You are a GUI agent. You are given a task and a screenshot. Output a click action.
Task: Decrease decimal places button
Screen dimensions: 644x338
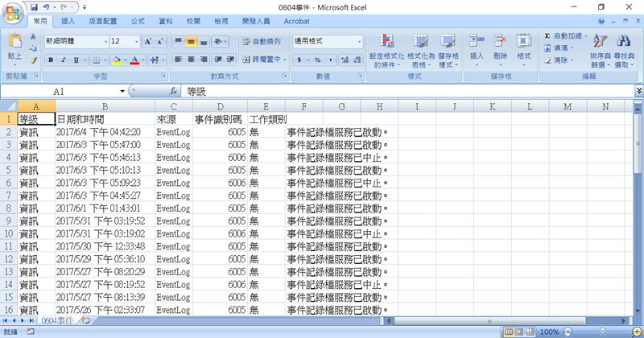(357, 60)
